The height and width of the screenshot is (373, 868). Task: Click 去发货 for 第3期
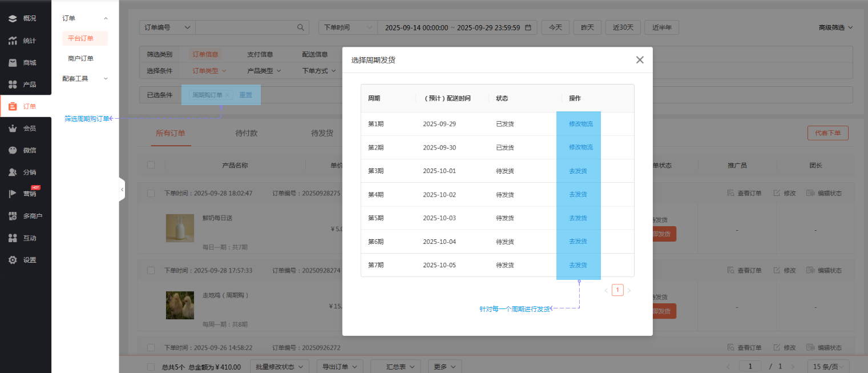[x=578, y=171]
